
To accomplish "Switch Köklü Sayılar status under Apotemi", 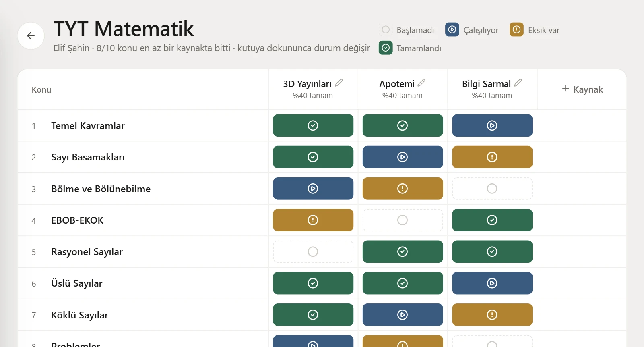I will (x=402, y=315).
